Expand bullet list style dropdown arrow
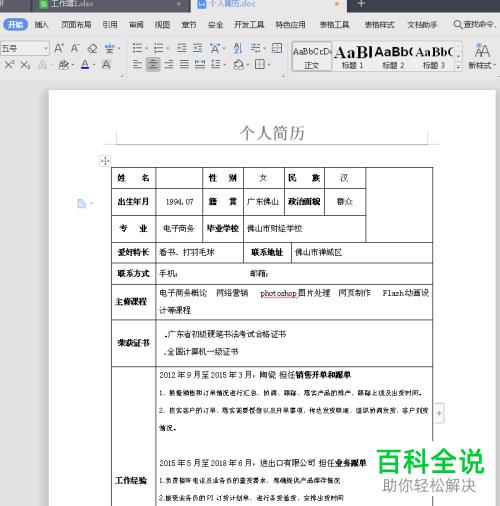Screen dimensions: 500x506 [147, 49]
